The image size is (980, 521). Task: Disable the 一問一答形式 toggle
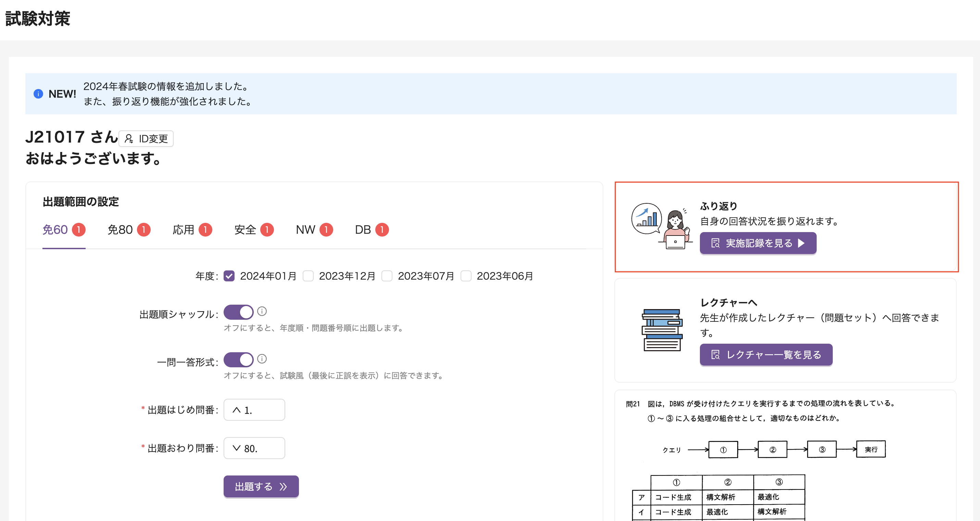[x=239, y=359]
